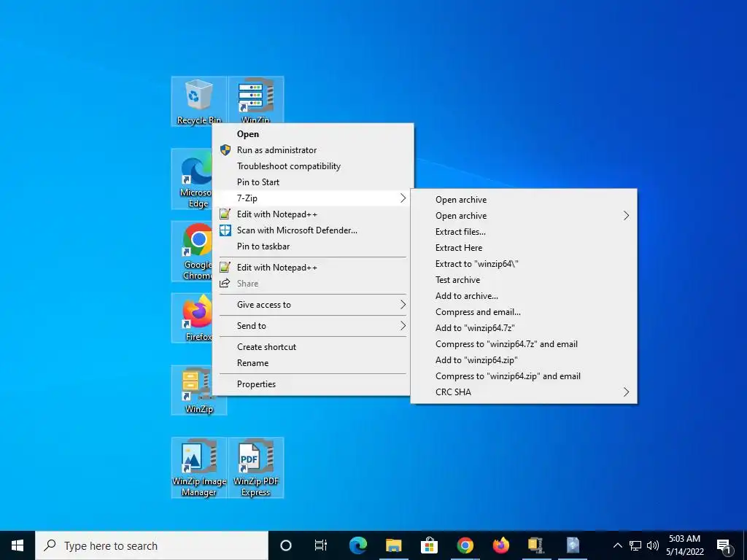The height and width of the screenshot is (560, 747).
Task: Select Compress and email...
Action: tap(524, 312)
